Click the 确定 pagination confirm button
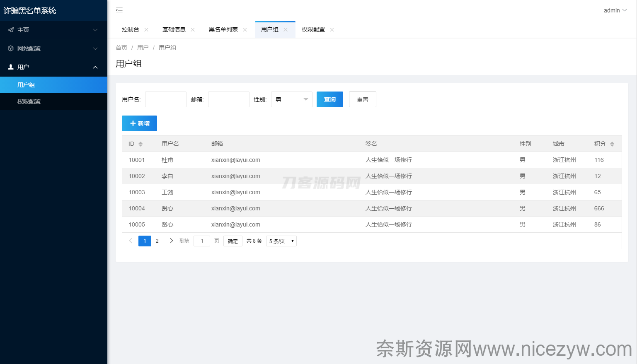Viewport: 637px width, 364px height. (x=233, y=241)
